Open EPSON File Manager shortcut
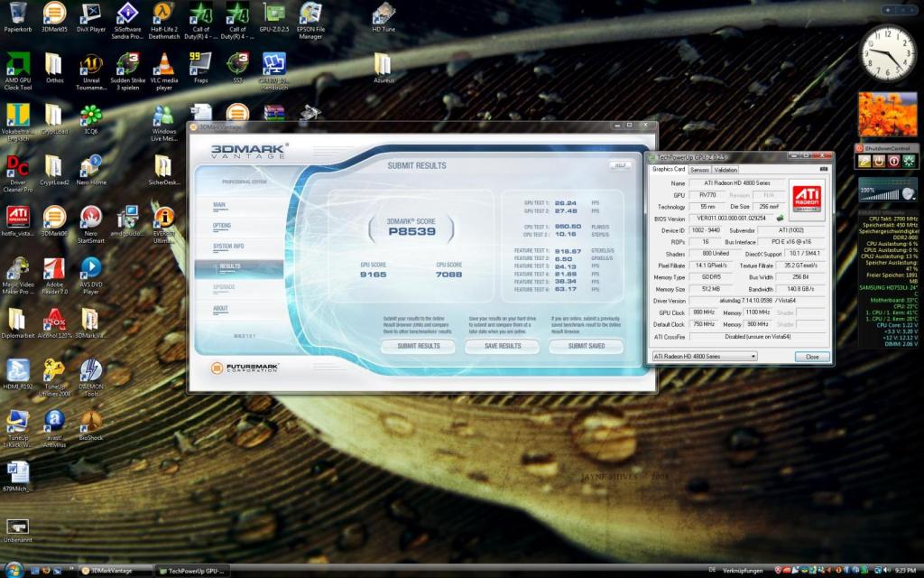This screenshot has width=924, height=578. click(310, 21)
